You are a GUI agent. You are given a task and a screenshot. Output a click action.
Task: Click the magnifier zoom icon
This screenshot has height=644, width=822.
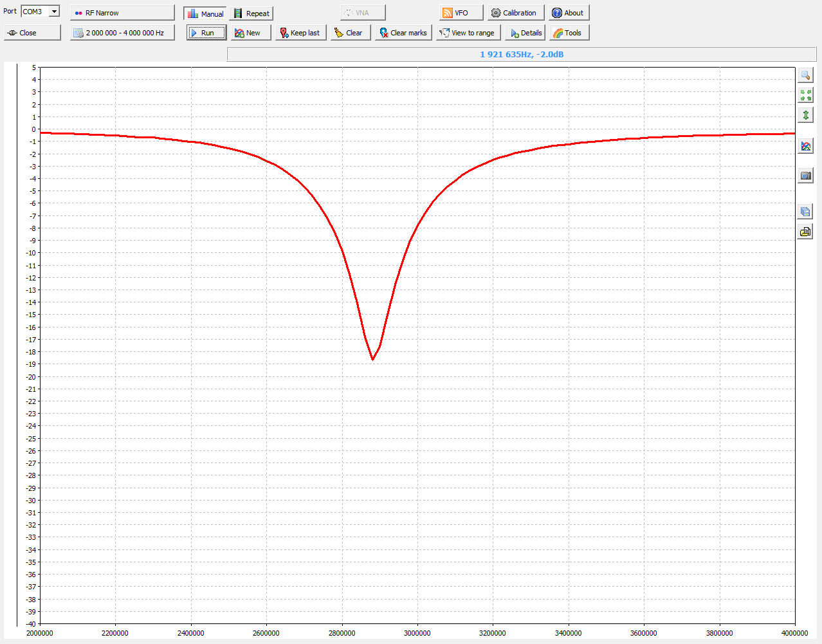(805, 75)
